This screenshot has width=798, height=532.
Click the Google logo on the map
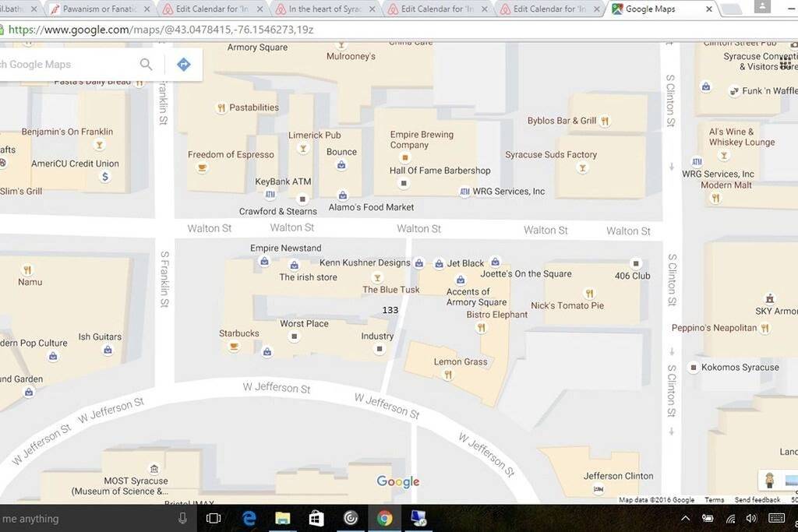pyautogui.click(x=397, y=481)
